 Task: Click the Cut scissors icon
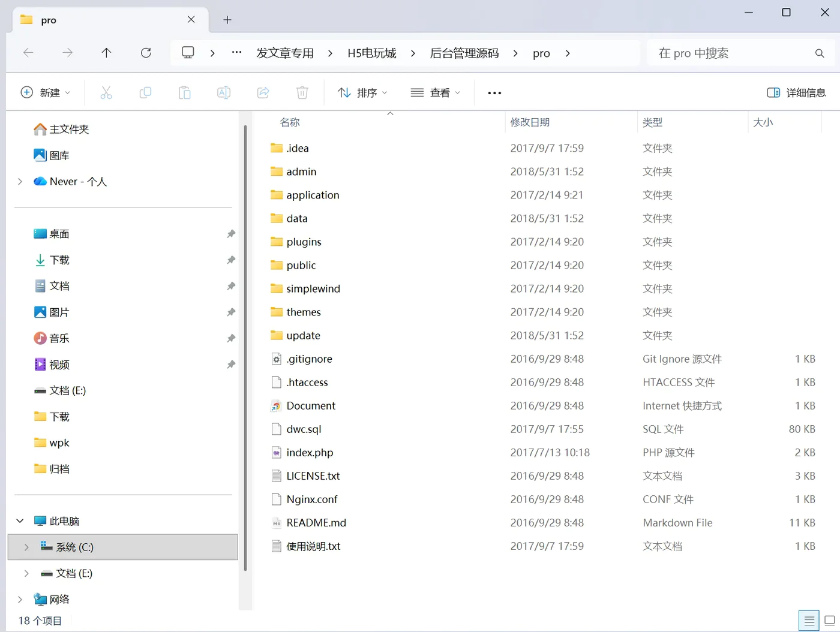tap(106, 92)
